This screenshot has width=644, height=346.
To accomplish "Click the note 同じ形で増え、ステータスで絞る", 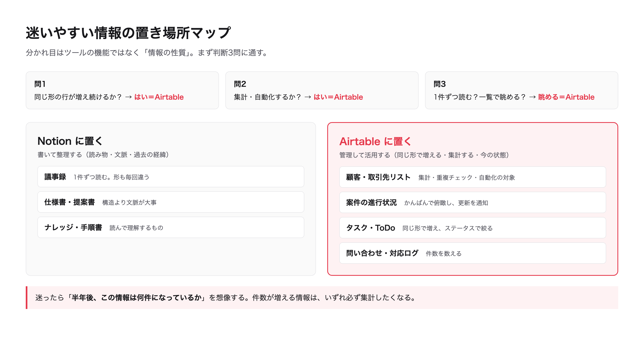I will (448, 228).
